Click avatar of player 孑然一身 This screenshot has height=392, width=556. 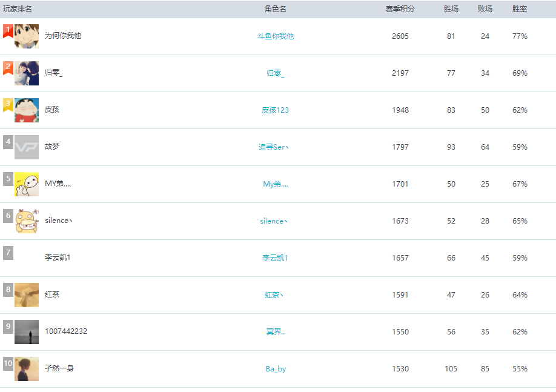[27, 369]
